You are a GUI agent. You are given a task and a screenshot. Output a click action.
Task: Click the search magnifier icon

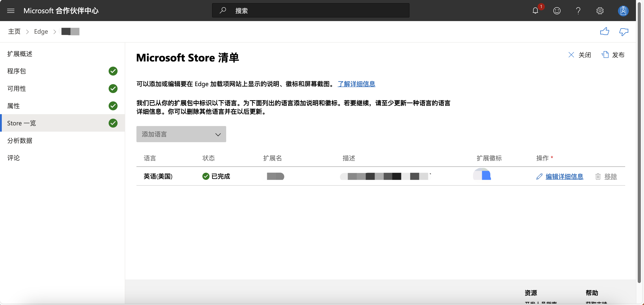(223, 11)
